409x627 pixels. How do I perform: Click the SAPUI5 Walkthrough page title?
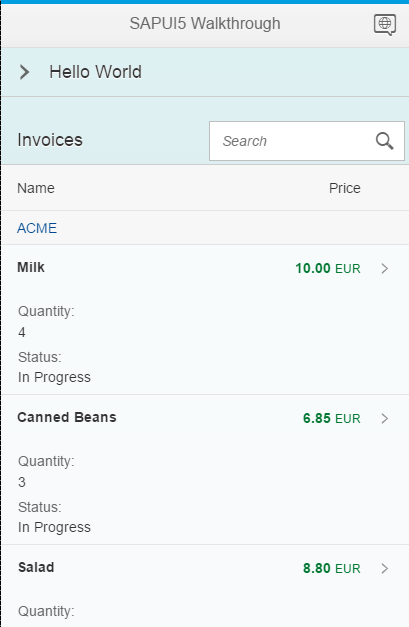tap(205, 24)
